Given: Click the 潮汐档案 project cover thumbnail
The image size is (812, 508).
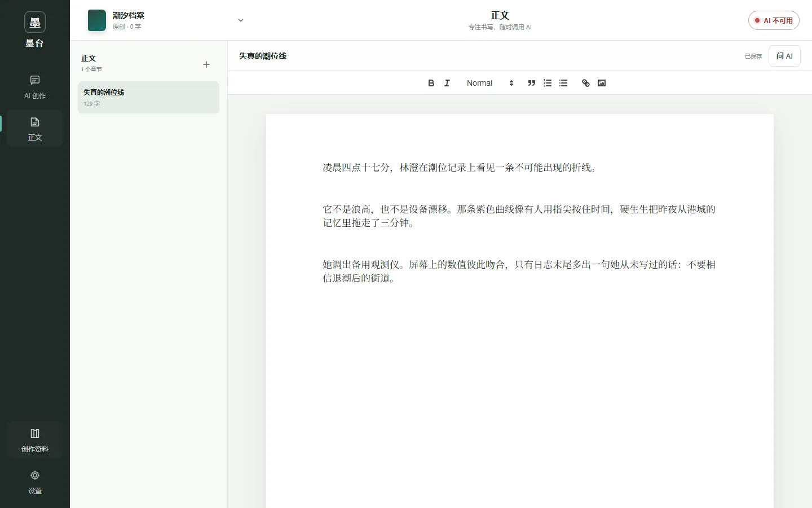Looking at the screenshot, I should 97,20.
